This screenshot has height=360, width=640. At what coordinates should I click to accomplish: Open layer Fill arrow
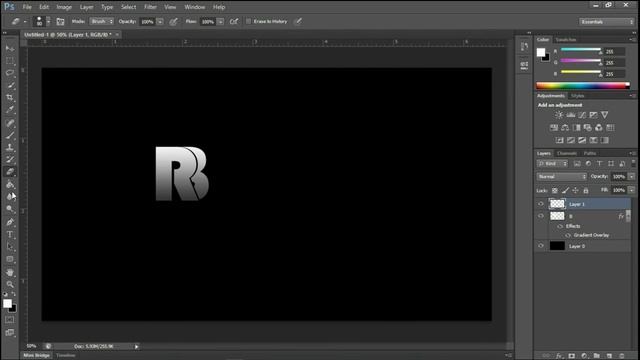click(631, 190)
